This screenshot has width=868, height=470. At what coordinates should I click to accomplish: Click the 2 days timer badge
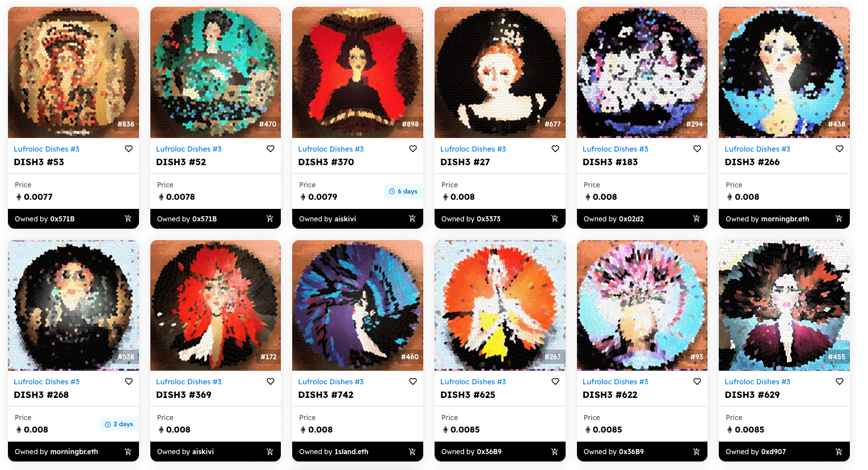click(119, 424)
